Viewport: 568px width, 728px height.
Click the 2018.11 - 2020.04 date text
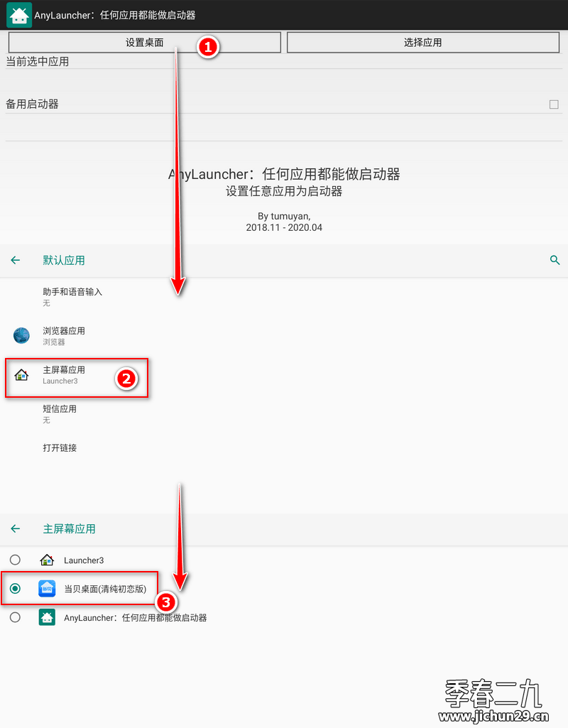(284, 227)
